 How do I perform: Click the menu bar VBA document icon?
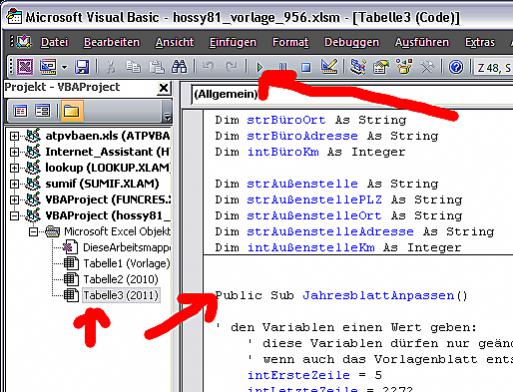click(x=24, y=42)
